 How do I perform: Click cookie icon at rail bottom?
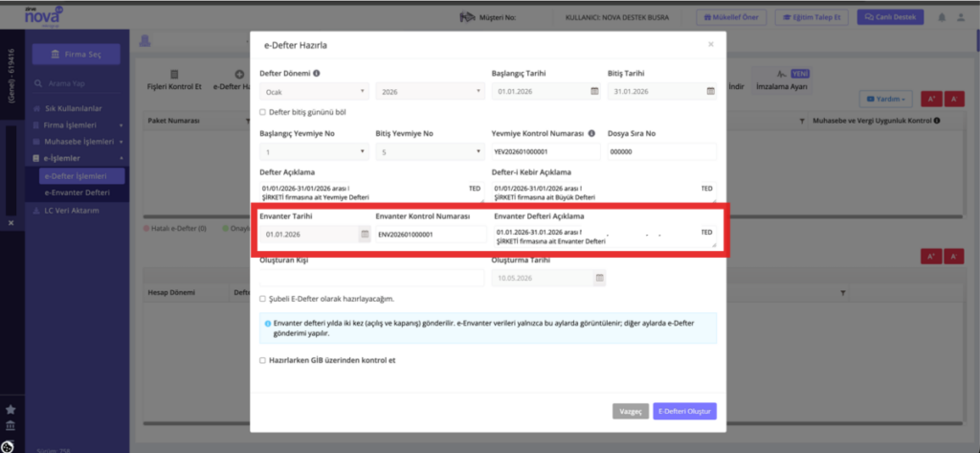(8, 446)
